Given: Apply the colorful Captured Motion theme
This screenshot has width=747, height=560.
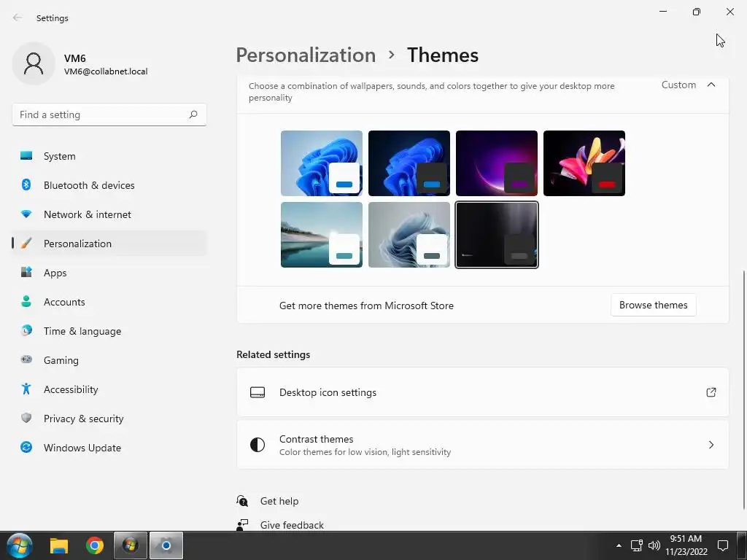Looking at the screenshot, I should [x=584, y=163].
